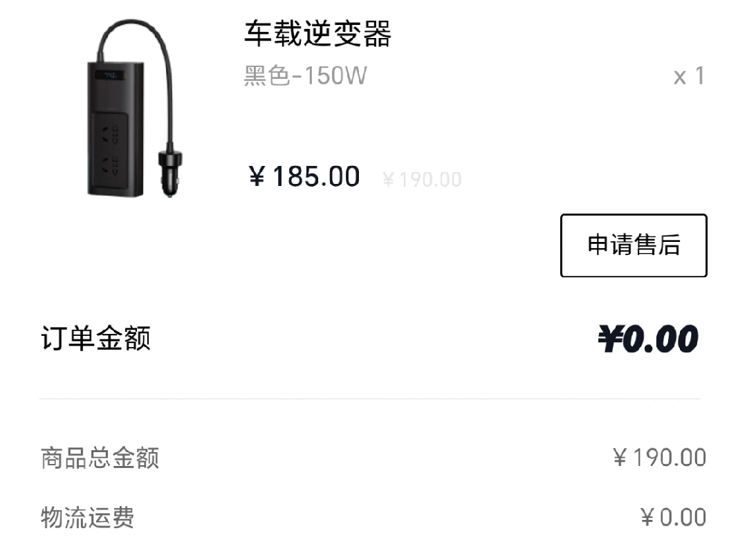Open the car inverter product thumbnail
Viewport: 747px width, 560px height.
(x=135, y=108)
